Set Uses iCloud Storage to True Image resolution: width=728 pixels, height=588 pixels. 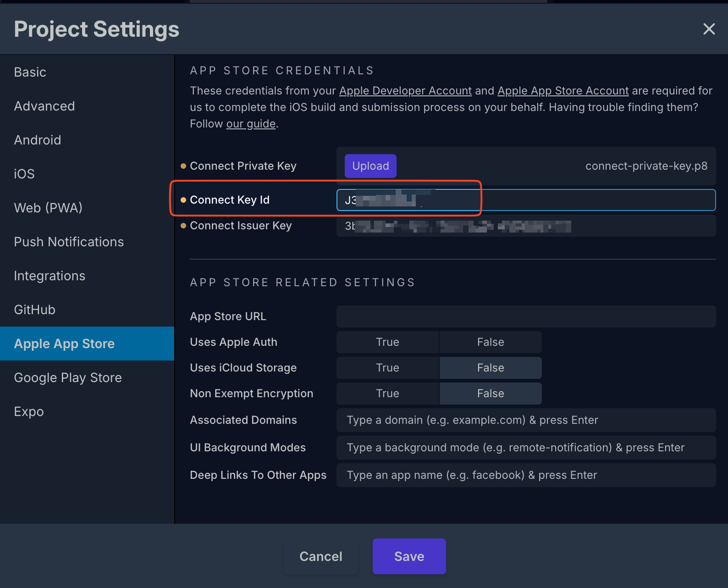click(387, 368)
